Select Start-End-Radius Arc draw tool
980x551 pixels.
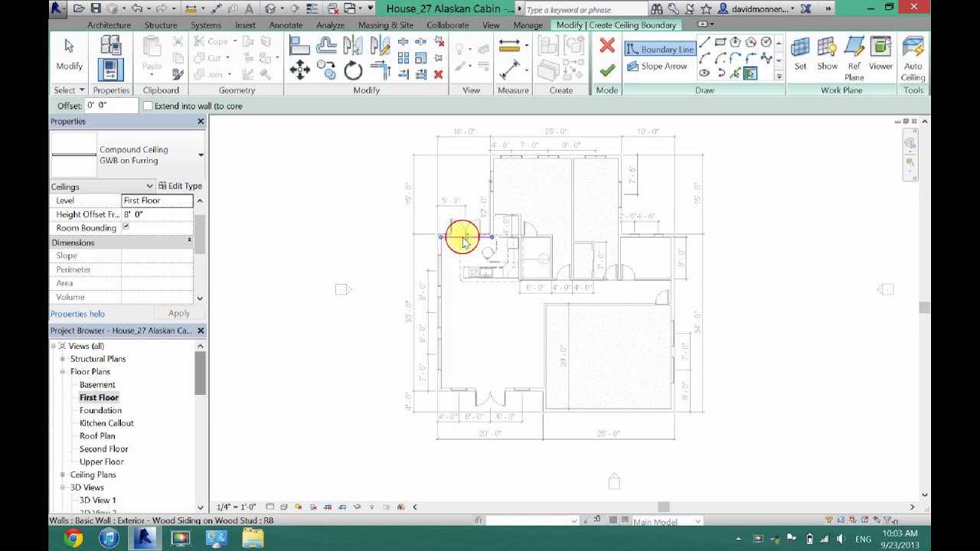[x=705, y=58]
